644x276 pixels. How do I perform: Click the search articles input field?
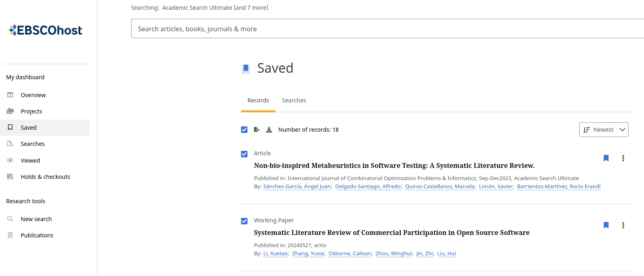tap(388, 29)
